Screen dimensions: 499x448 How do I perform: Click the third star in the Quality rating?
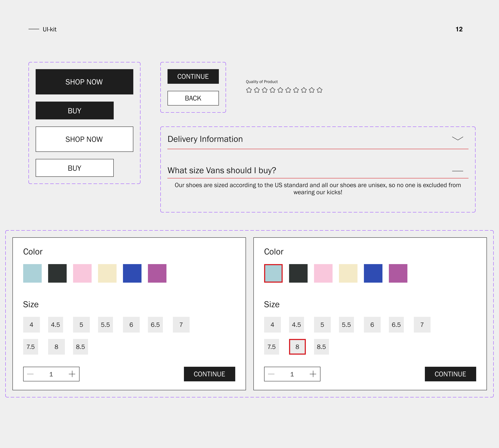coord(265,90)
